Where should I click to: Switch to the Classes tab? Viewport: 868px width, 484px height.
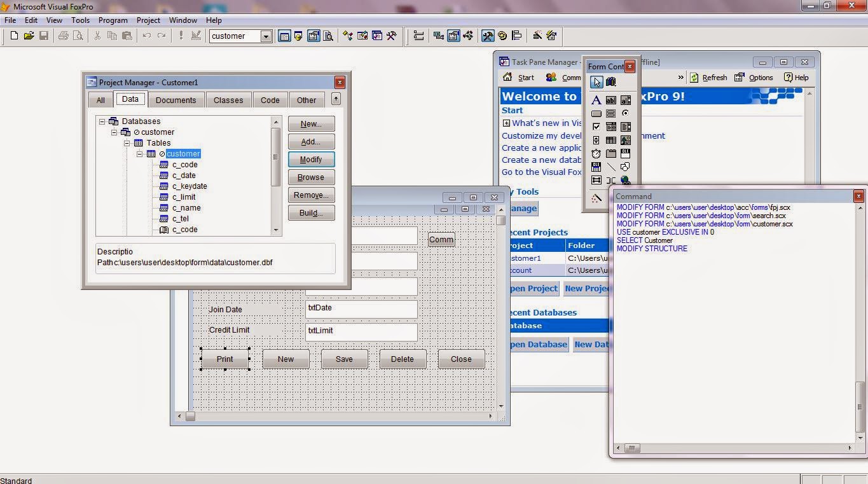[228, 100]
